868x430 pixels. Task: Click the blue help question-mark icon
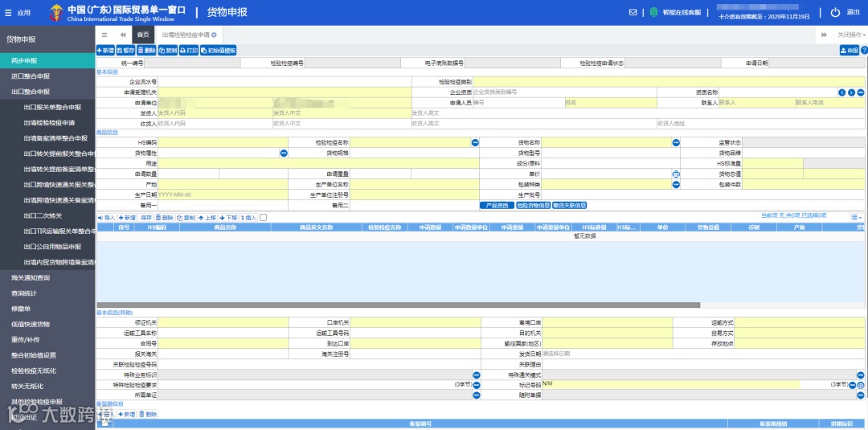[864, 51]
